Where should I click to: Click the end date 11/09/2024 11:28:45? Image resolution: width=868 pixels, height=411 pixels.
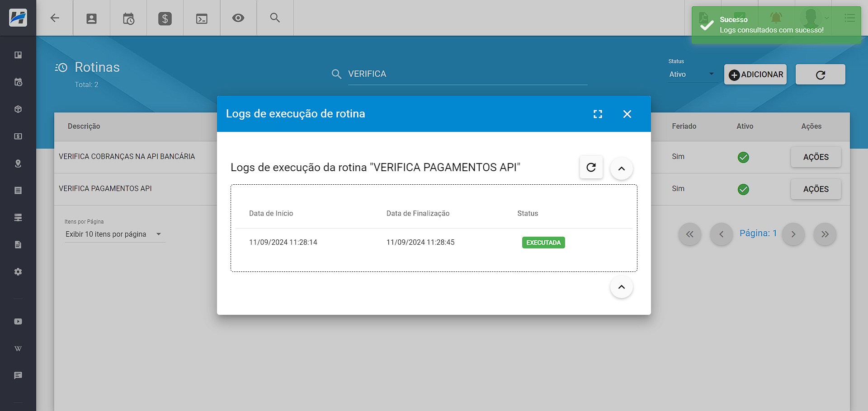420,243
